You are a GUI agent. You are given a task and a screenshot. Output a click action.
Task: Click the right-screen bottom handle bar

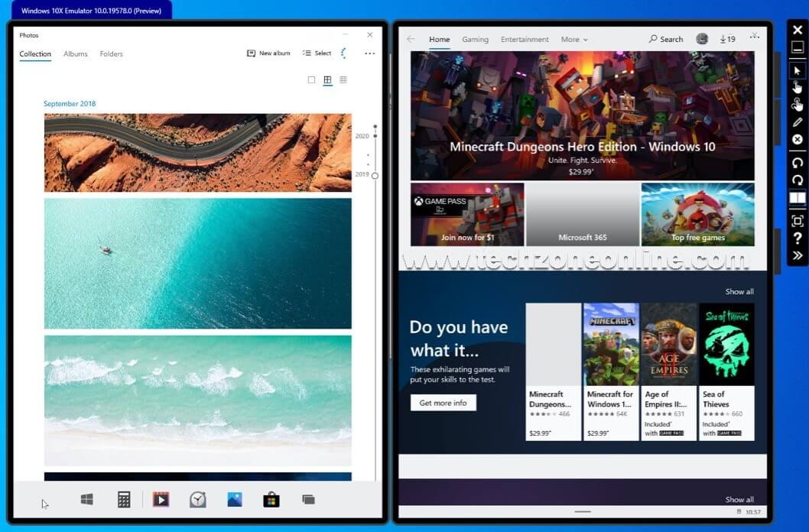point(583,512)
